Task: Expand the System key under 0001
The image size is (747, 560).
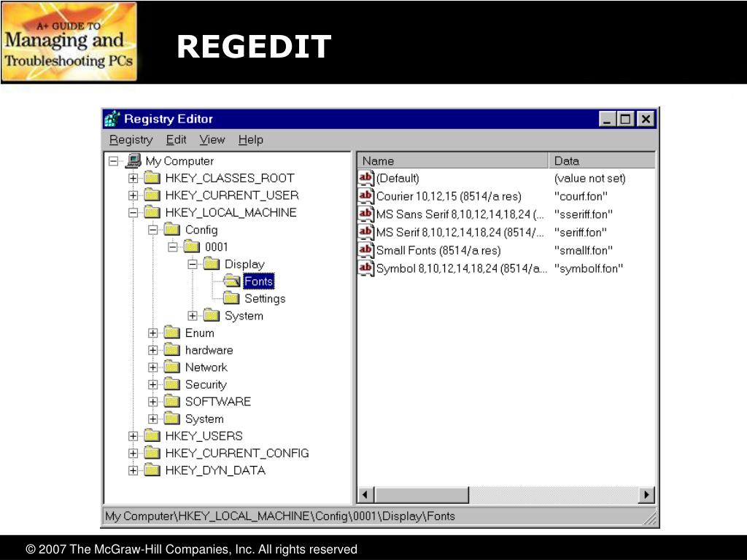Action: click(193, 316)
